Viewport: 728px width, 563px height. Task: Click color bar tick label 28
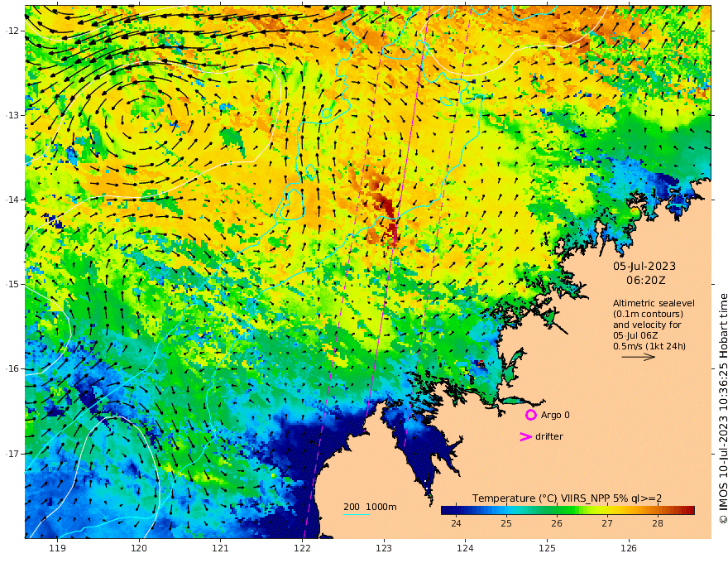658,523
